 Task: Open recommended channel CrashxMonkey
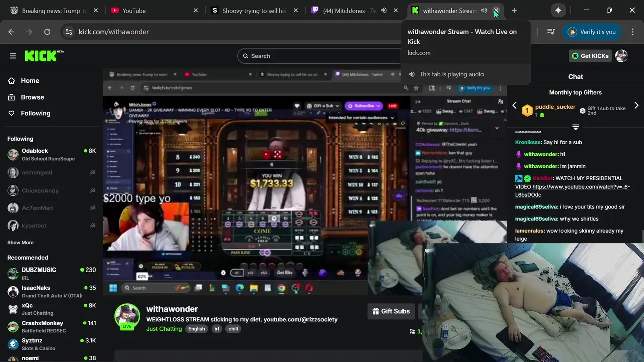[51, 327]
